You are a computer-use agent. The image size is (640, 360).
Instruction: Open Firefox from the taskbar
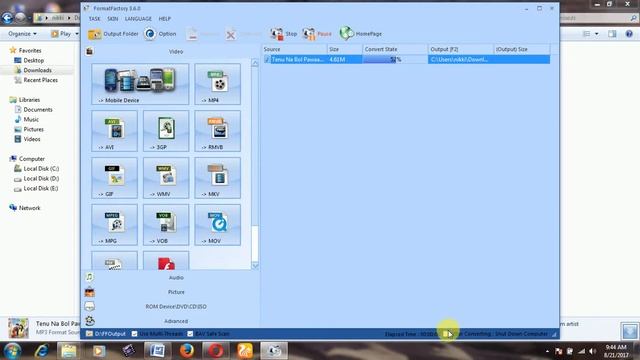point(187,351)
